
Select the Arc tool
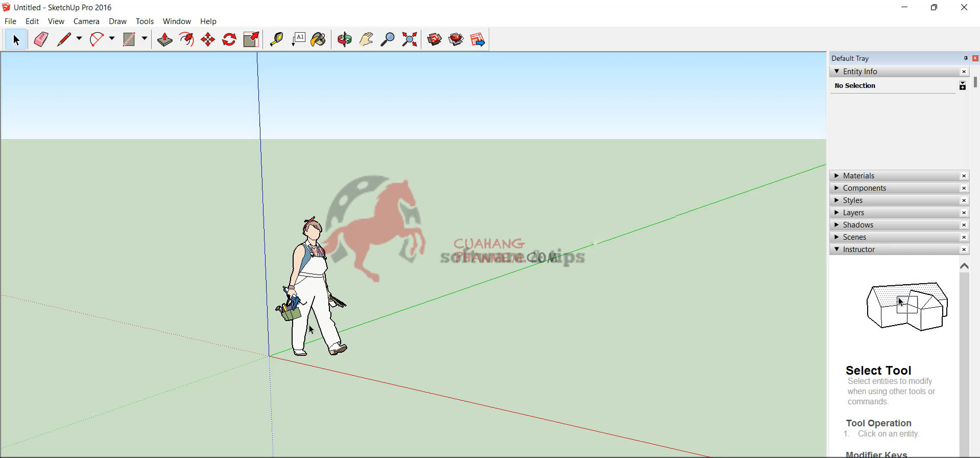tap(97, 39)
